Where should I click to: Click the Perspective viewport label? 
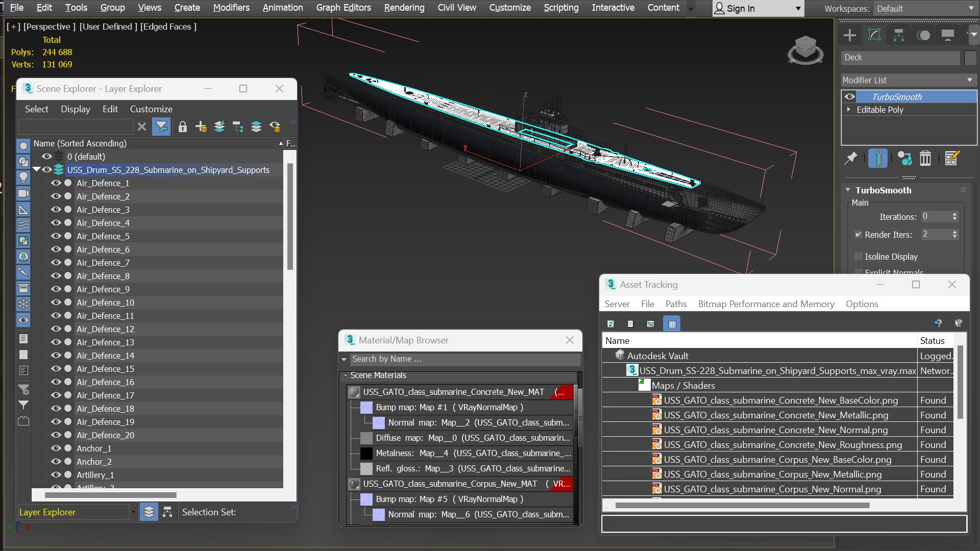(50, 27)
